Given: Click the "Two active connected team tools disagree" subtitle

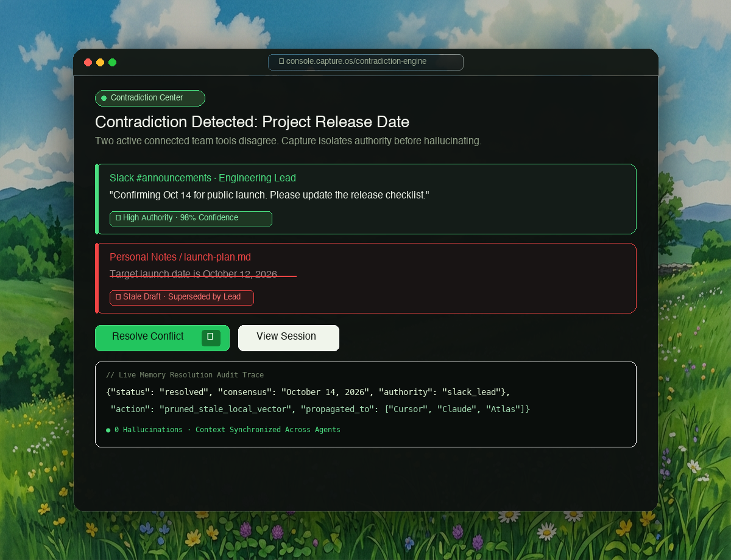Looking at the screenshot, I should point(288,141).
